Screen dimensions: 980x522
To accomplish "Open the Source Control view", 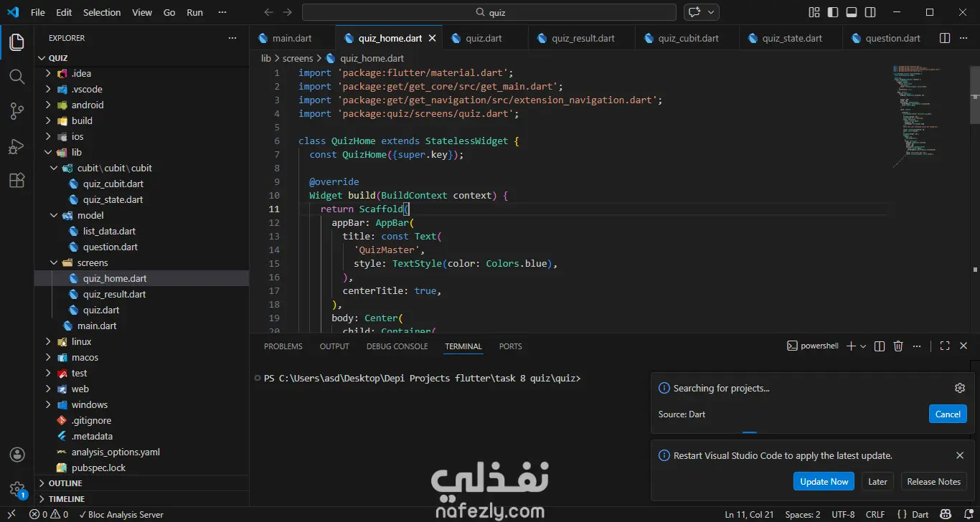I will 17,111.
